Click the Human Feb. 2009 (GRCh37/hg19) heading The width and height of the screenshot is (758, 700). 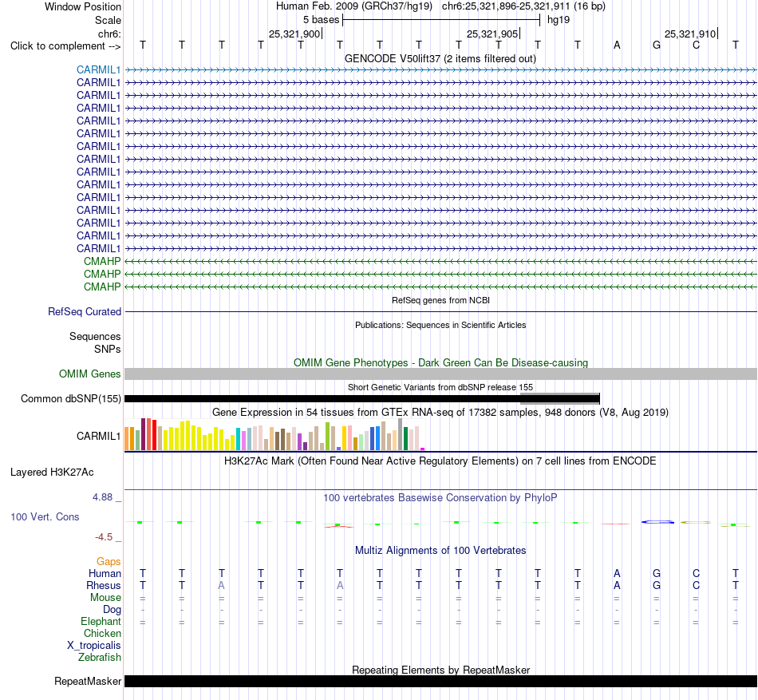pyautogui.click(x=353, y=6)
